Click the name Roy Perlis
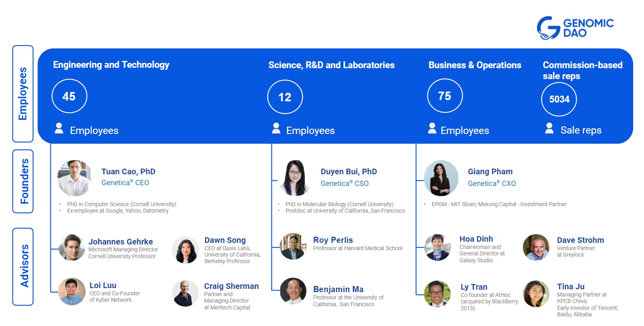The width and height of the screenshot is (644, 326). pyautogui.click(x=333, y=240)
